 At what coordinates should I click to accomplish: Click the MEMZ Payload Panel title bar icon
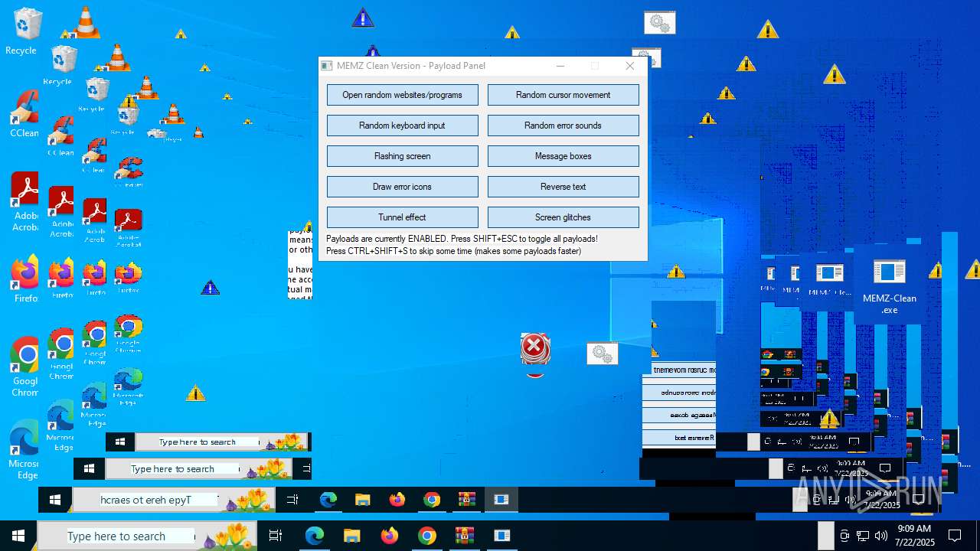point(327,66)
